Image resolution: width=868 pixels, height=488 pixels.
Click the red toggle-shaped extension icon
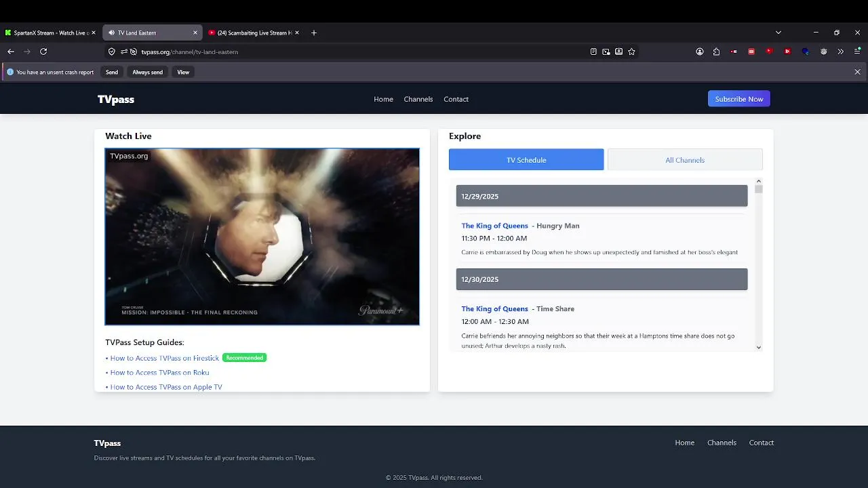click(734, 52)
